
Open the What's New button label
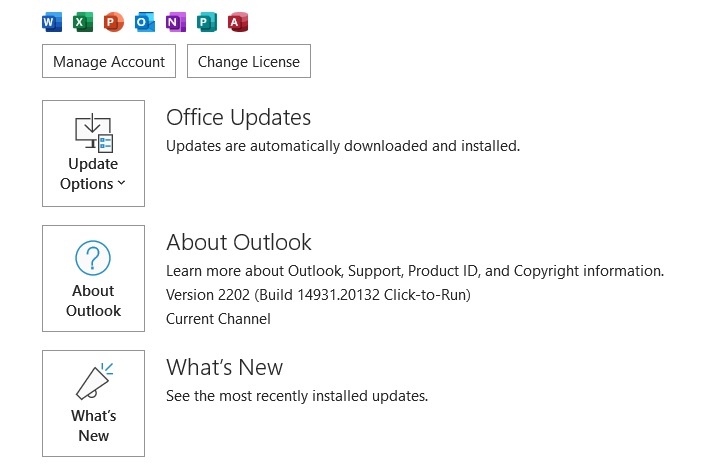[93, 425]
